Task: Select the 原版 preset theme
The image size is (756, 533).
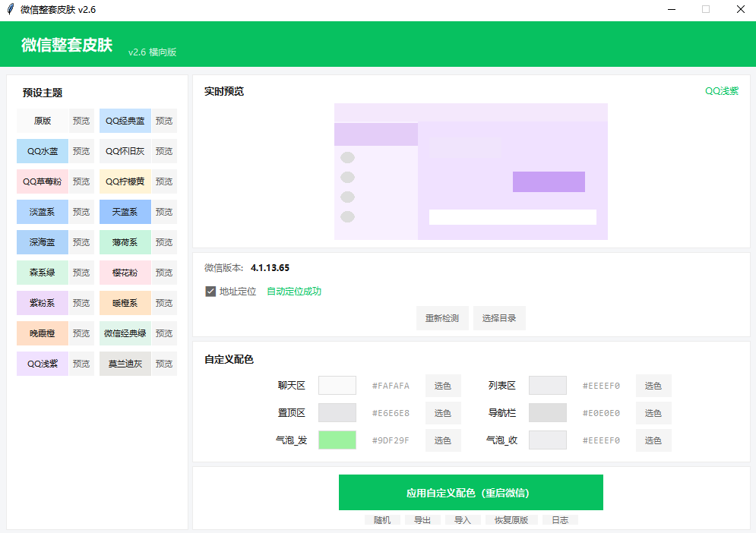Action: point(43,121)
